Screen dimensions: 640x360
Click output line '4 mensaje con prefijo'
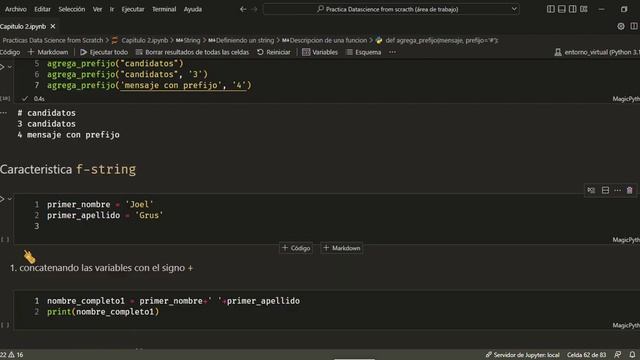(69, 135)
